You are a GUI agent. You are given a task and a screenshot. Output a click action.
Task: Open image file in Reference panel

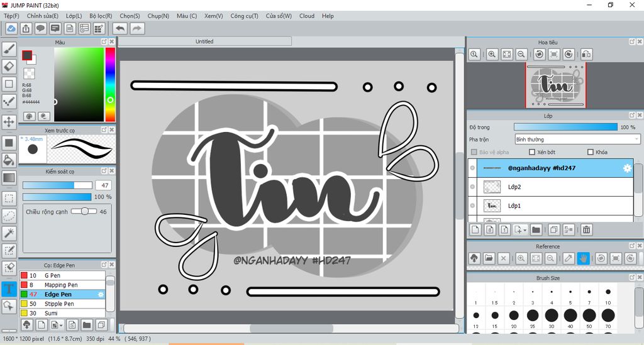pos(488,258)
